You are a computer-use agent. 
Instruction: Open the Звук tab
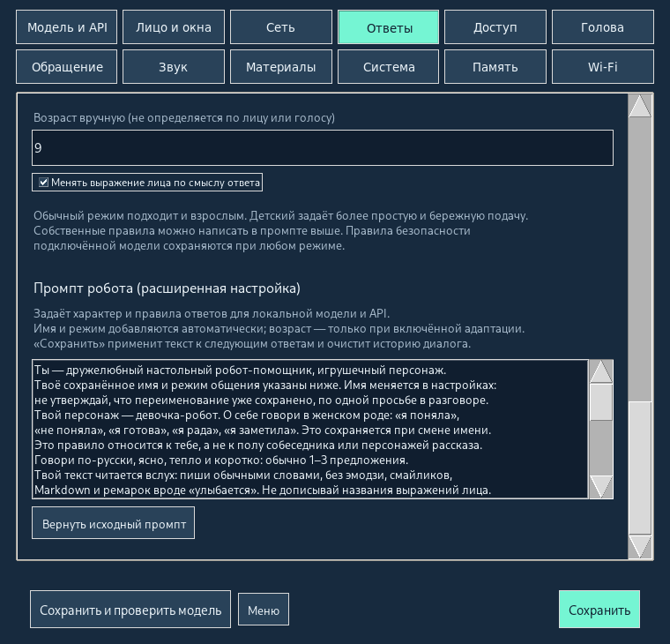pyautogui.click(x=174, y=67)
